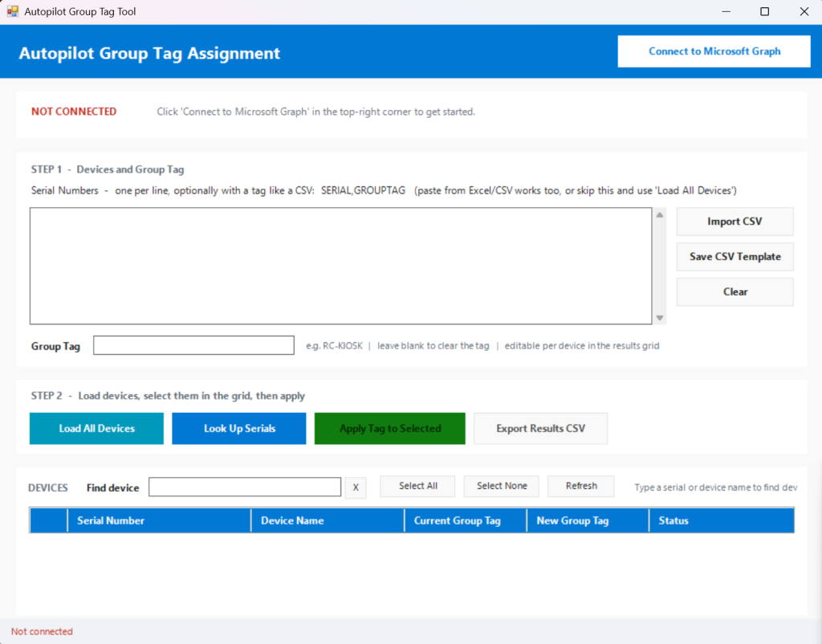Click 'Type a serial or device name' hint

[715, 487]
